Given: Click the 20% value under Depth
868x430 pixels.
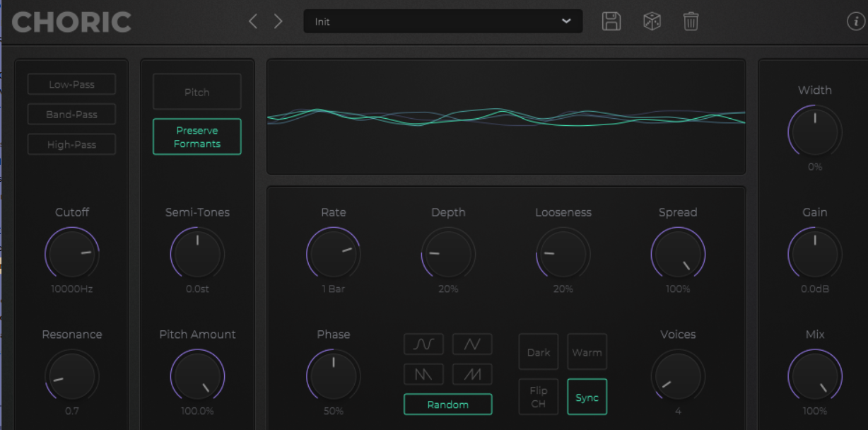Looking at the screenshot, I should coord(448,289).
